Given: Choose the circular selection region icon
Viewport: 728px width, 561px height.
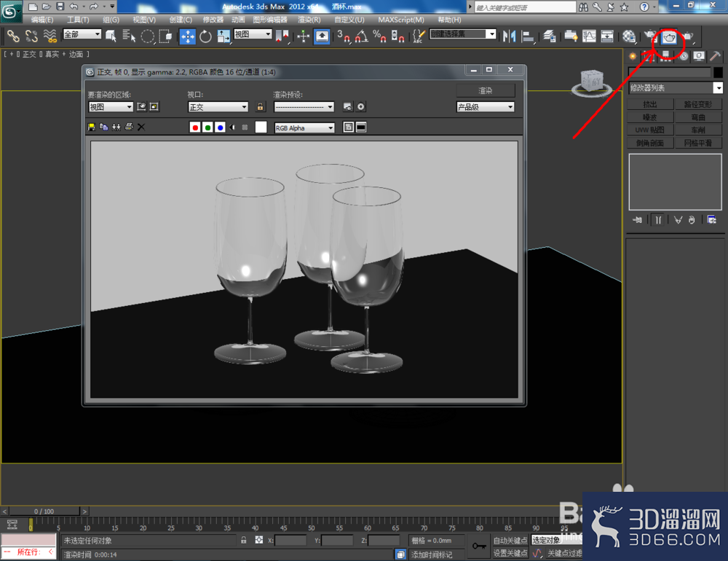Looking at the screenshot, I should coord(147,36).
